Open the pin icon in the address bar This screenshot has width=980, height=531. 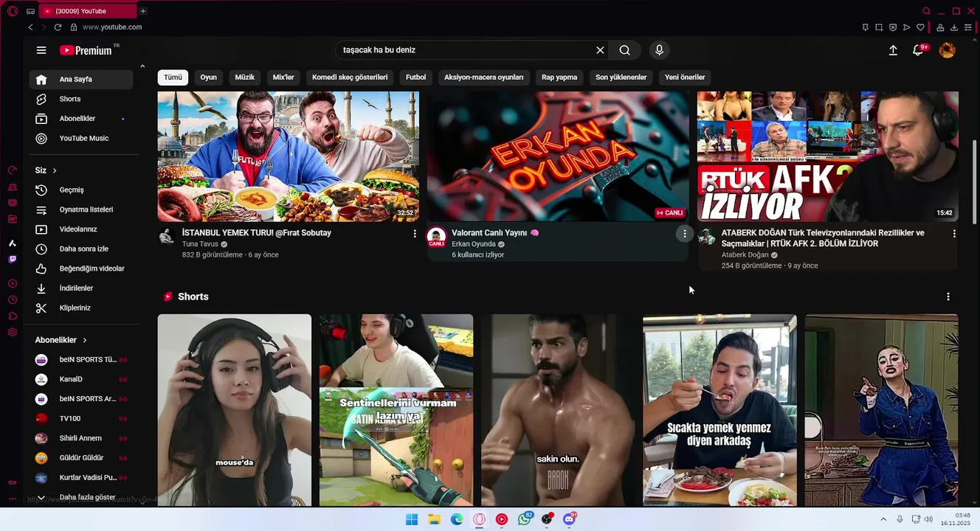865,27
